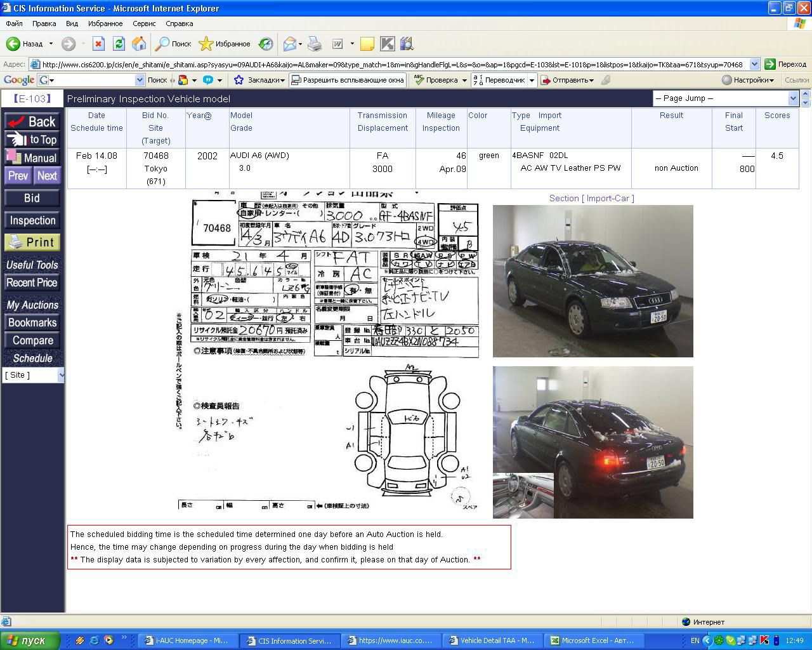812x650 pixels.
Task: Click the yellow note icon in toolbar
Action: [x=367, y=44]
